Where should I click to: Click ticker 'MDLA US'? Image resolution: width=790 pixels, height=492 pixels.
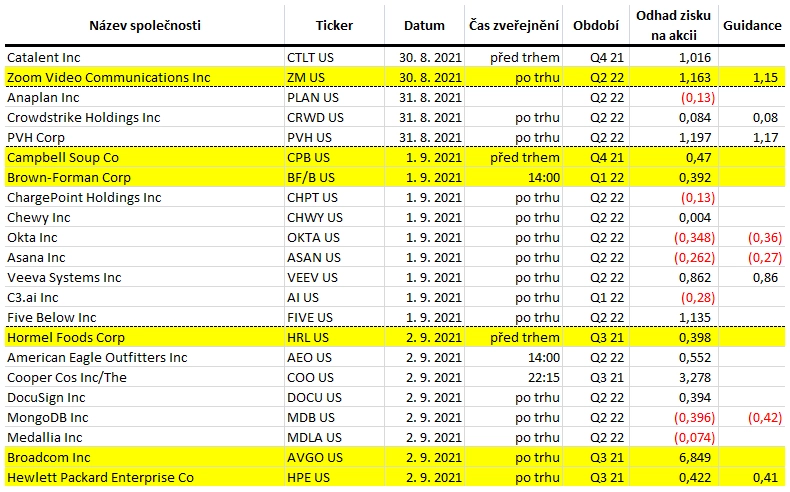pyautogui.click(x=314, y=438)
